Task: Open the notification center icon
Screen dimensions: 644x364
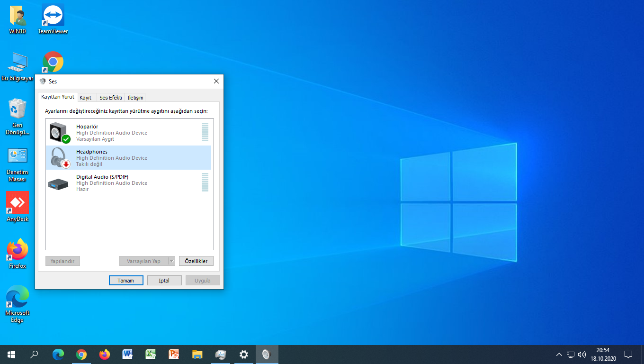Action: click(628, 354)
